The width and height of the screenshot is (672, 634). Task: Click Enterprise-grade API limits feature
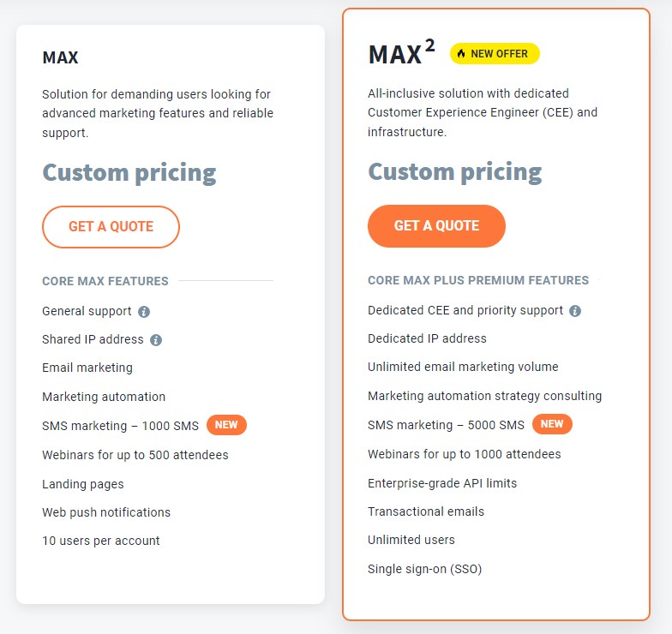(442, 483)
